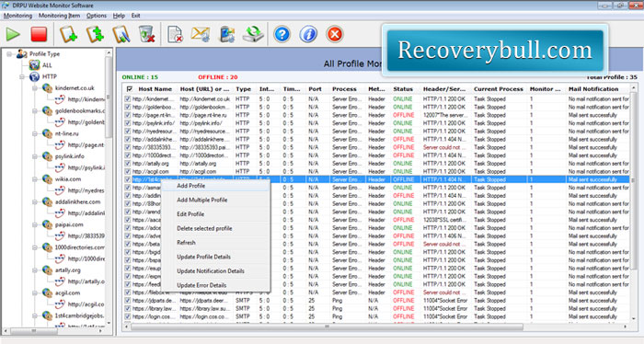The width and height of the screenshot is (644, 344).
Task: Toggle the select-all checkbox in table header
Action: [130, 88]
